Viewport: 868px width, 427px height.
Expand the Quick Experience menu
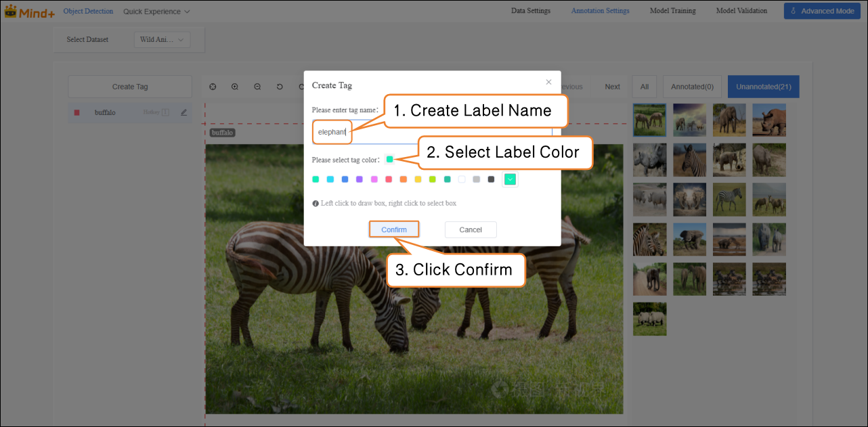pyautogui.click(x=156, y=12)
